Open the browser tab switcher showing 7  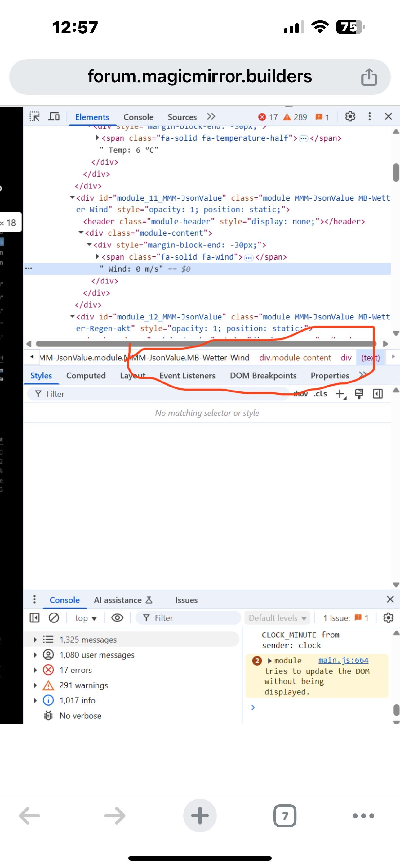[x=285, y=816]
